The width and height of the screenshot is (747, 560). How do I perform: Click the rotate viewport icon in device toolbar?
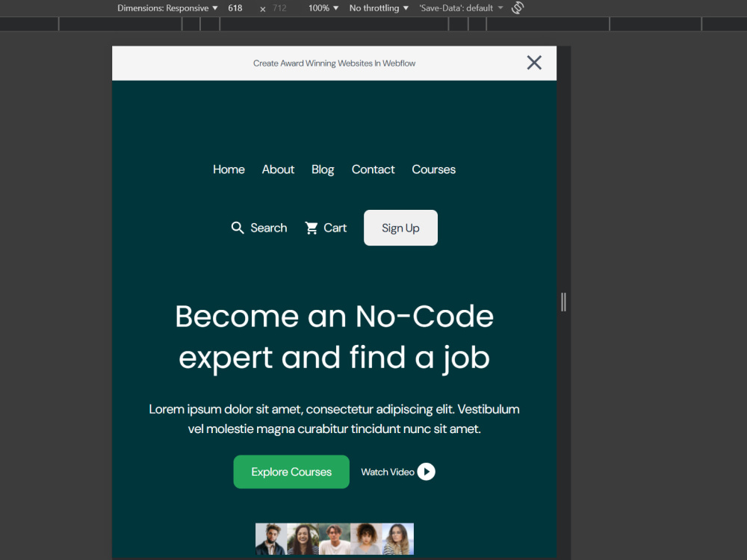518,7
